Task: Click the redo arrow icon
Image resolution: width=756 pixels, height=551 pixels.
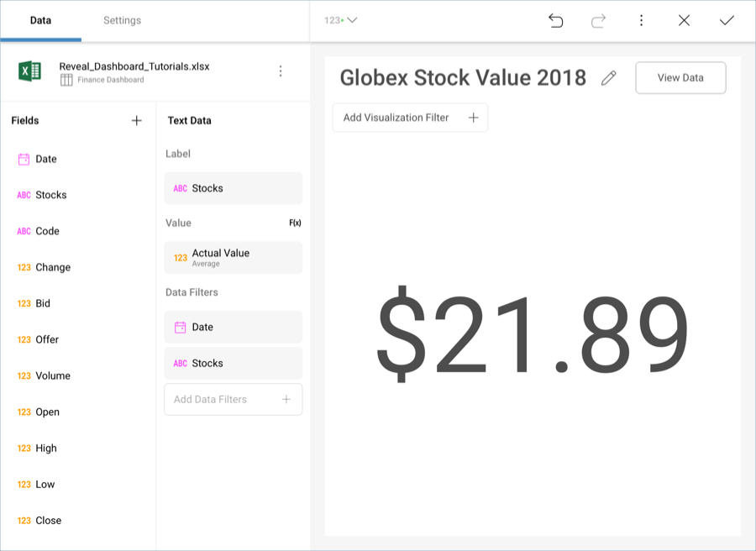Action: coord(598,21)
